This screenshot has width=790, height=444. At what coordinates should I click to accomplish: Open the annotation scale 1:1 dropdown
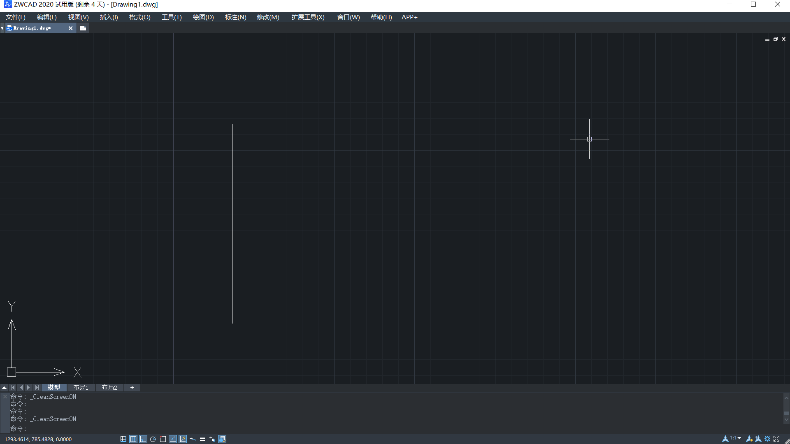pyautogui.click(x=738, y=438)
